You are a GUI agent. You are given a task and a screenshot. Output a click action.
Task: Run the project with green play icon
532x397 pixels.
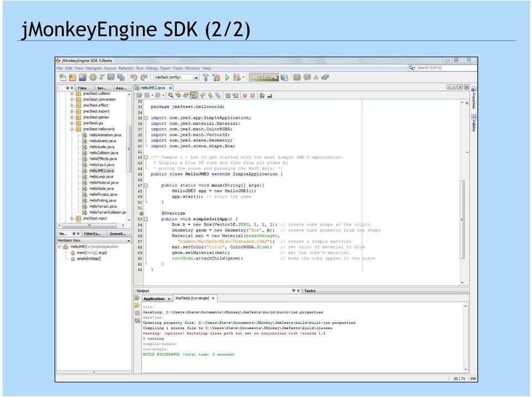pos(227,78)
